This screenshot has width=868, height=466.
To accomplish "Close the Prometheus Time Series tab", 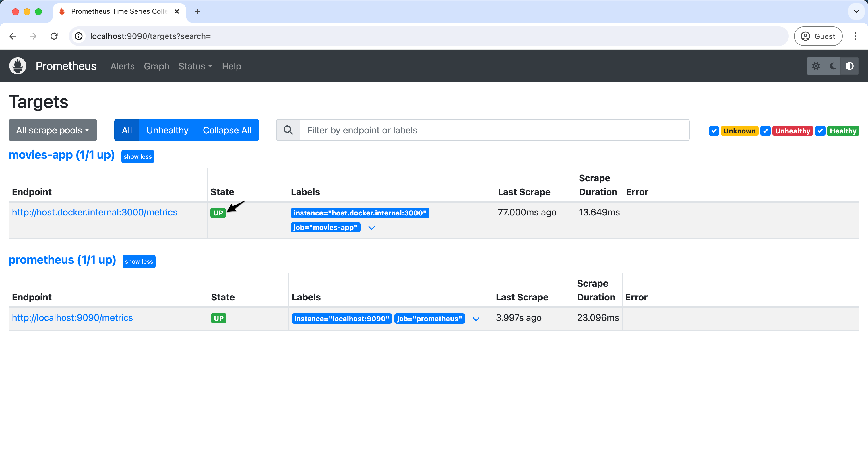I will click(177, 11).
